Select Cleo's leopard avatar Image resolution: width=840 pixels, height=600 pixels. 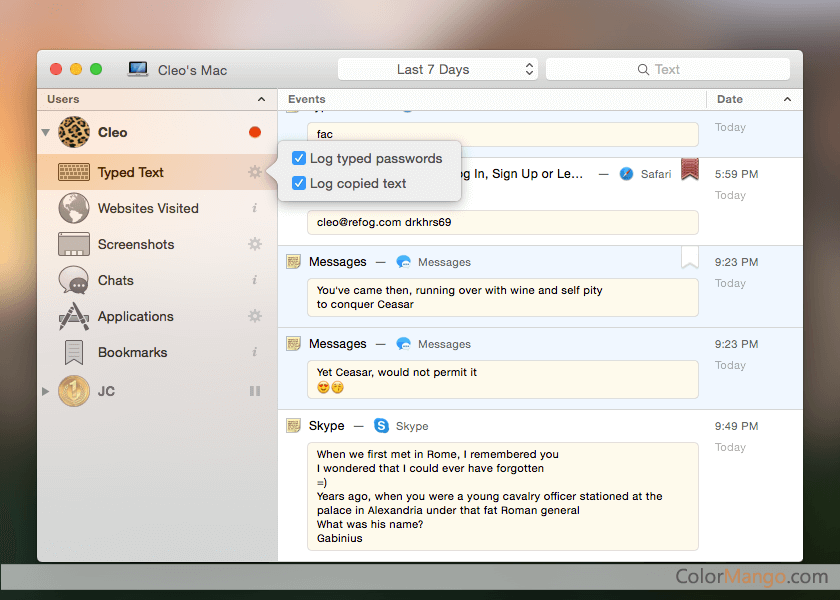(x=74, y=132)
